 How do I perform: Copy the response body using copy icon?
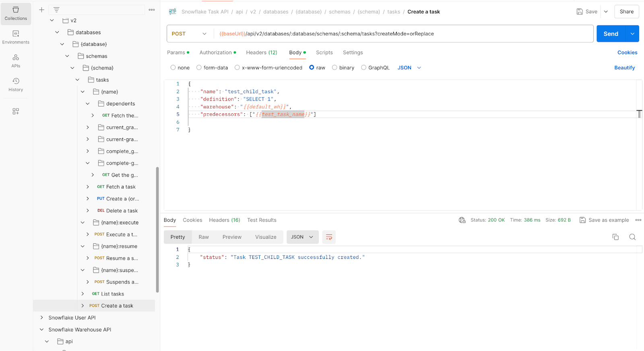615,237
